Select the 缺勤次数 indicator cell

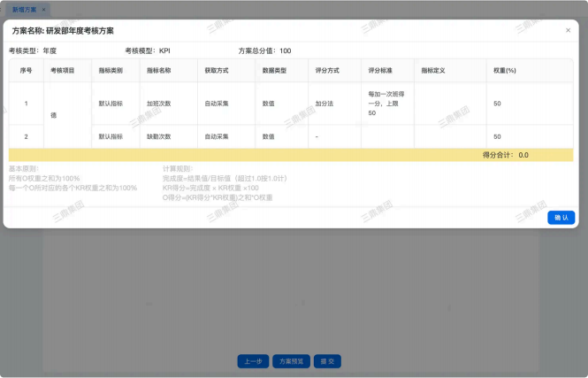tap(158, 136)
